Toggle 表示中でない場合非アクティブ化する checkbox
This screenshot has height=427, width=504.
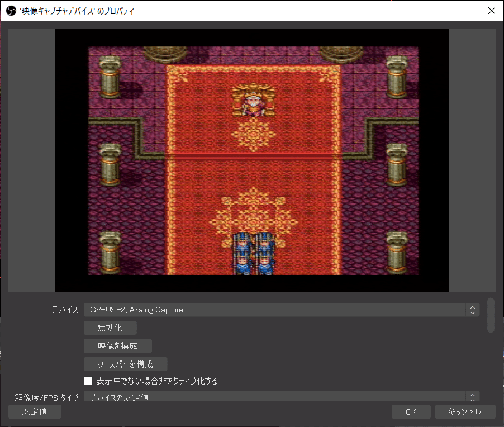coord(88,381)
